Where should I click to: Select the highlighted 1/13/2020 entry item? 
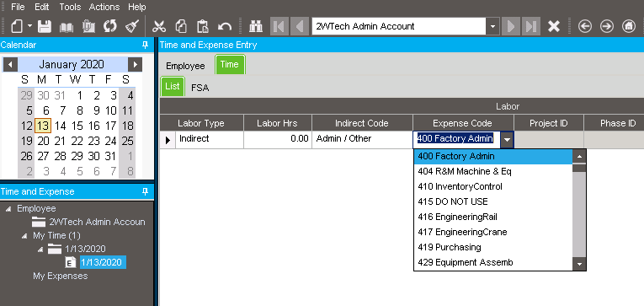[103, 262]
